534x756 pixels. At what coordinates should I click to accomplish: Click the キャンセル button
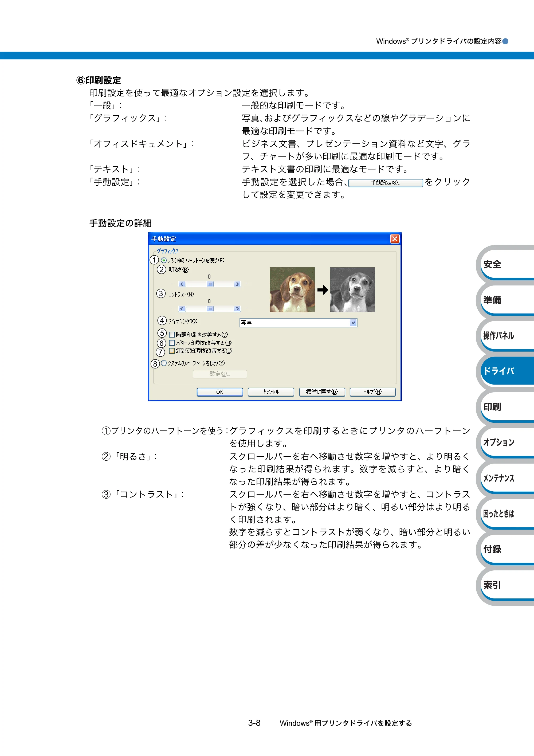pos(271,392)
